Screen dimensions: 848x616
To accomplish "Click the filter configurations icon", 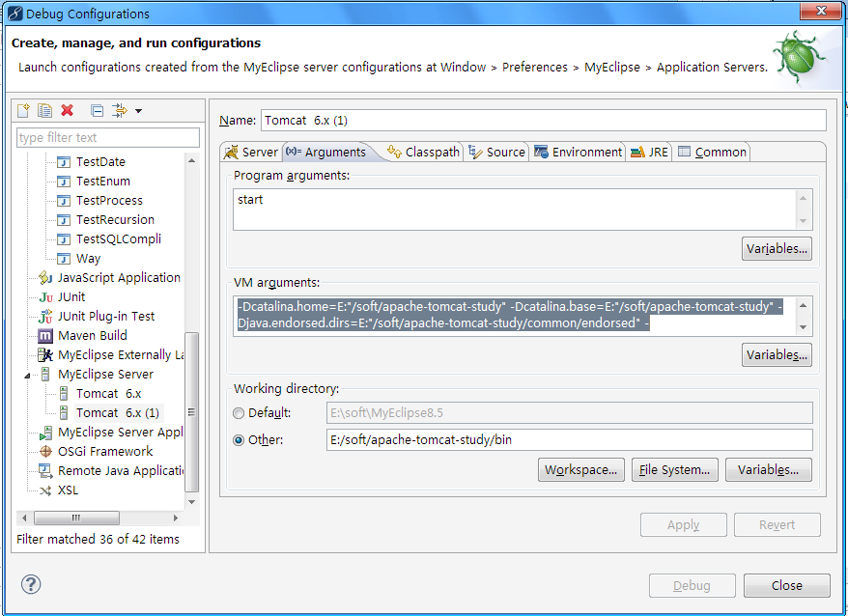I will tap(120, 111).
